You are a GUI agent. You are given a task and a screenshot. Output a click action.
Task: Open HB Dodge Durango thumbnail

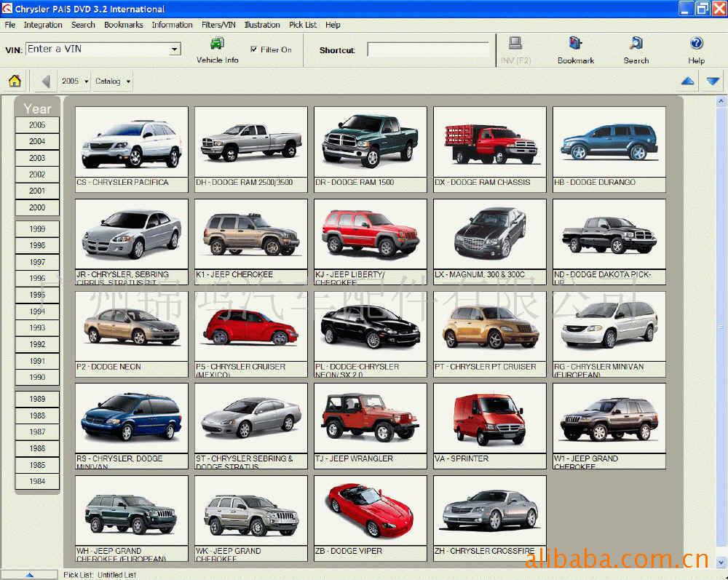pos(609,141)
